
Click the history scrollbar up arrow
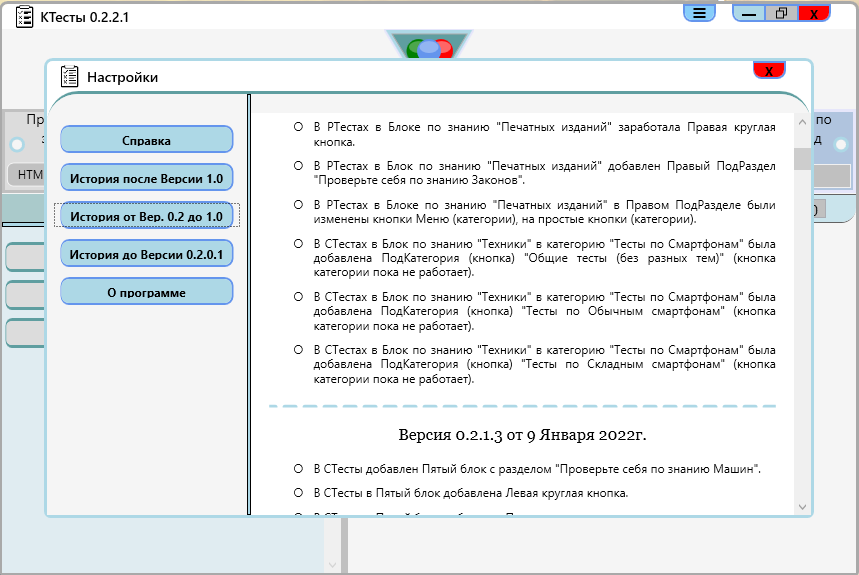pos(803,122)
